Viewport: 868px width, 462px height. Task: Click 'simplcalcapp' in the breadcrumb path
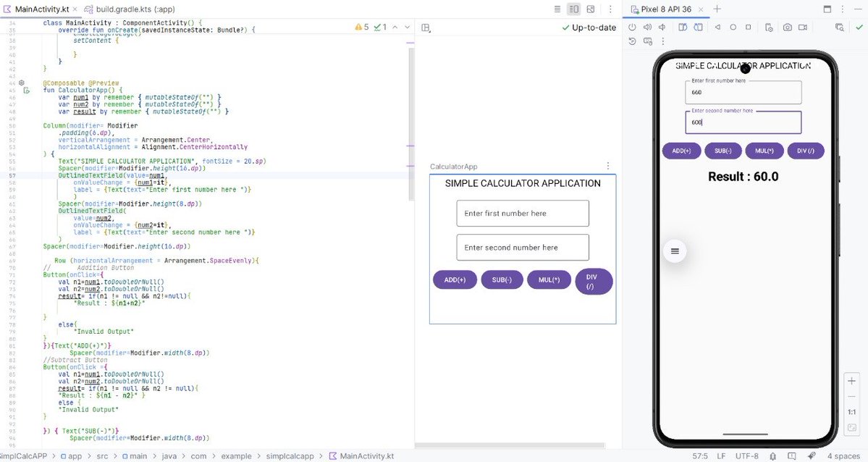[x=290, y=456]
